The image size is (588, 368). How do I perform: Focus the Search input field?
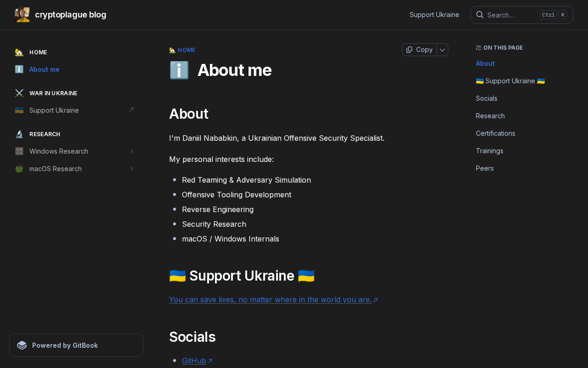[x=522, y=15]
